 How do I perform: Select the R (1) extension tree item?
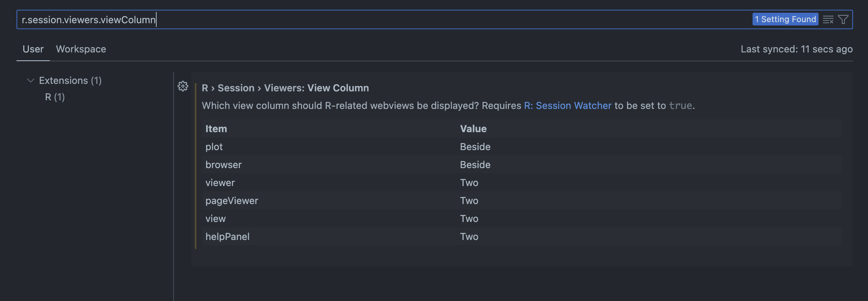tap(55, 97)
